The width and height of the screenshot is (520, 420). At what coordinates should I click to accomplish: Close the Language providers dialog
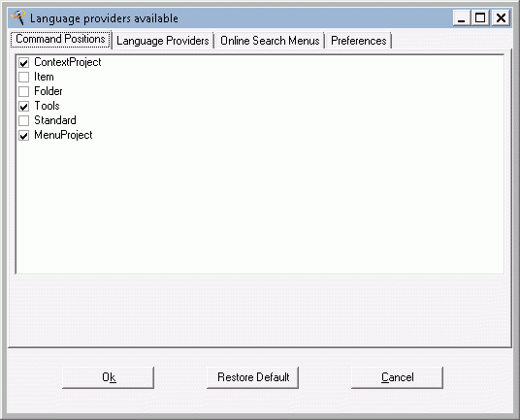501,17
